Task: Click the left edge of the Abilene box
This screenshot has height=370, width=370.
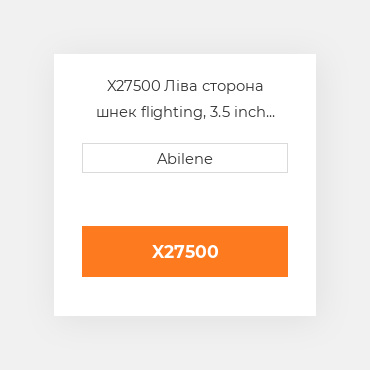Action: pos(87,158)
